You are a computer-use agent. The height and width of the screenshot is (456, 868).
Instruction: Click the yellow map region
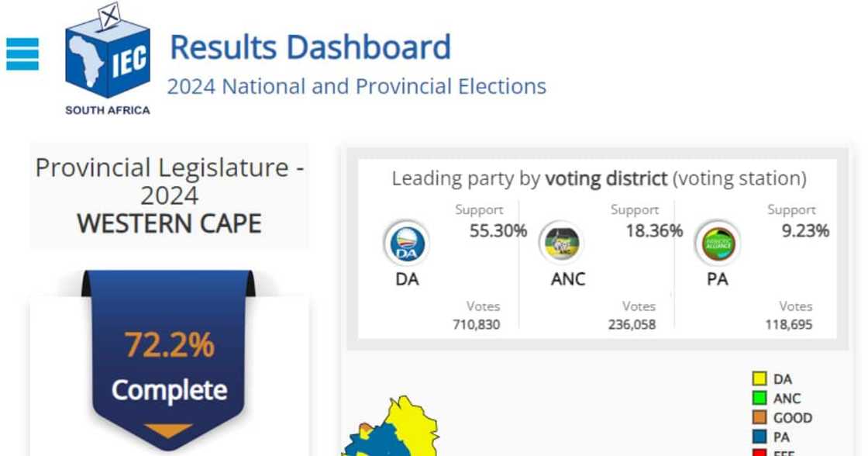point(411,427)
